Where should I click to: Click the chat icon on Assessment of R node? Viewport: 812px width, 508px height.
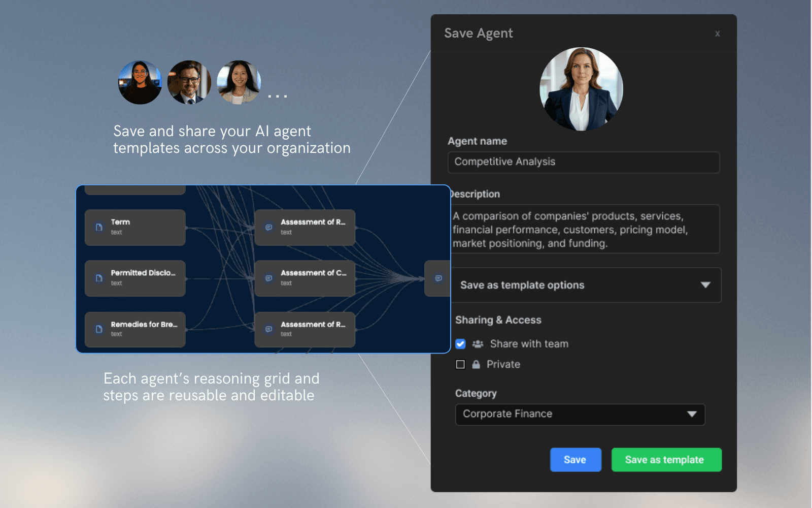(268, 227)
